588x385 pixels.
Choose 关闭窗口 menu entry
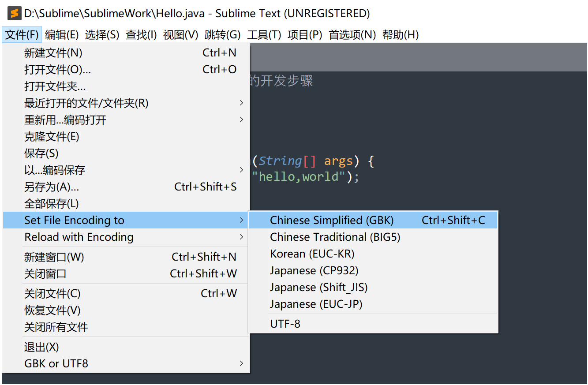126,273
